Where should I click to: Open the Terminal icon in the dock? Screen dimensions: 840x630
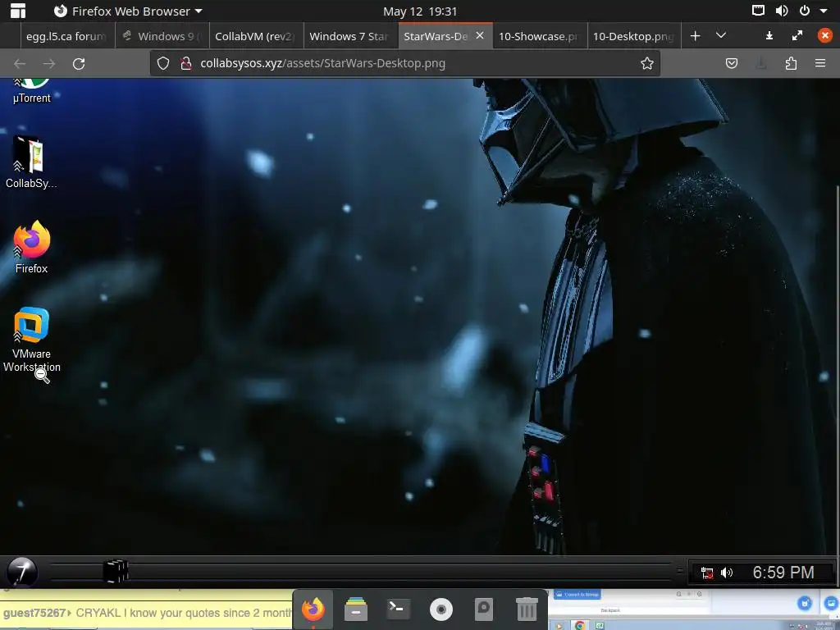tap(398, 609)
